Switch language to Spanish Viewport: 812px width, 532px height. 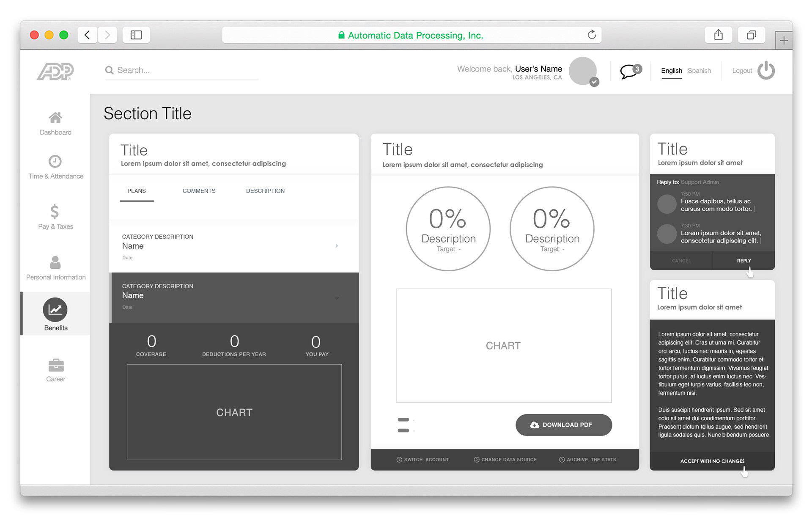699,71
